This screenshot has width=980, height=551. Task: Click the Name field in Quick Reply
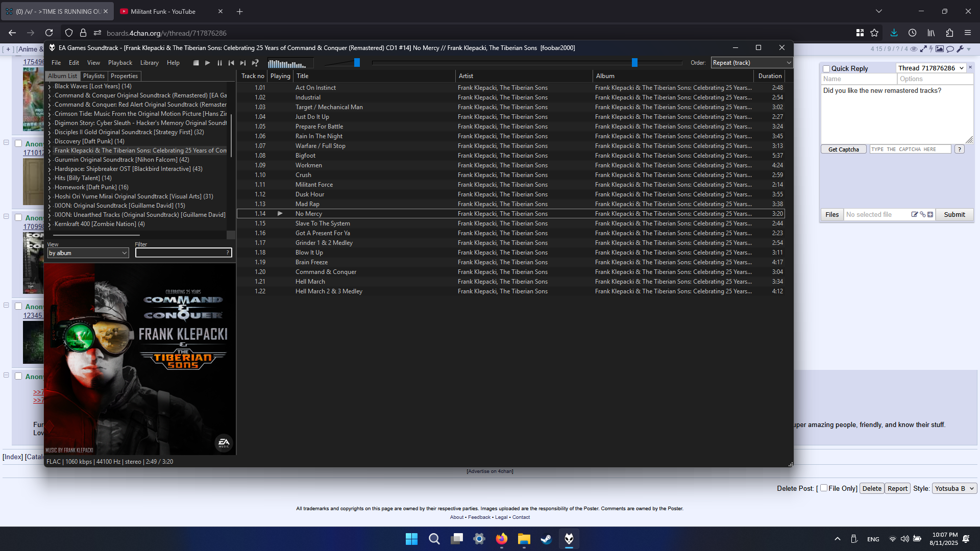(859, 79)
